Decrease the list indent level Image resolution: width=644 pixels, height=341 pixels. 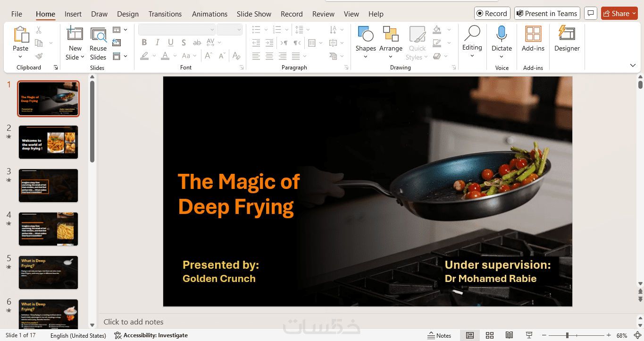[256, 43]
